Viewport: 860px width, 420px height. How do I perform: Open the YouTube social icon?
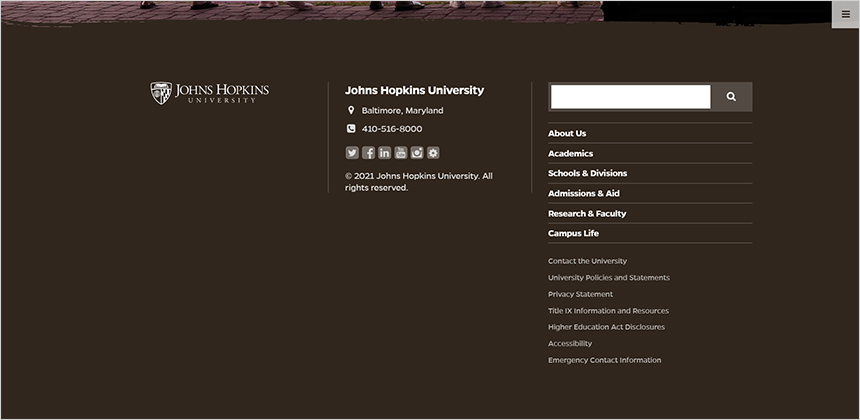(x=401, y=153)
